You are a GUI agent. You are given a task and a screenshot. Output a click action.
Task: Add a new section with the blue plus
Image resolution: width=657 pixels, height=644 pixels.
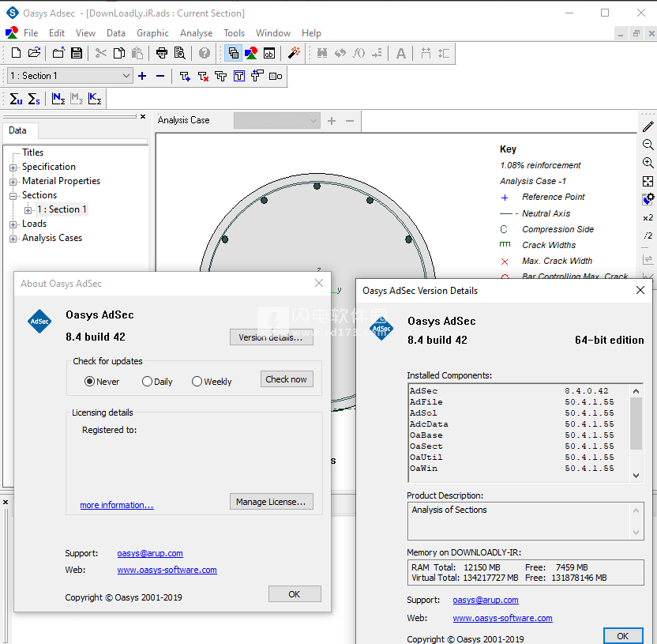point(142,76)
